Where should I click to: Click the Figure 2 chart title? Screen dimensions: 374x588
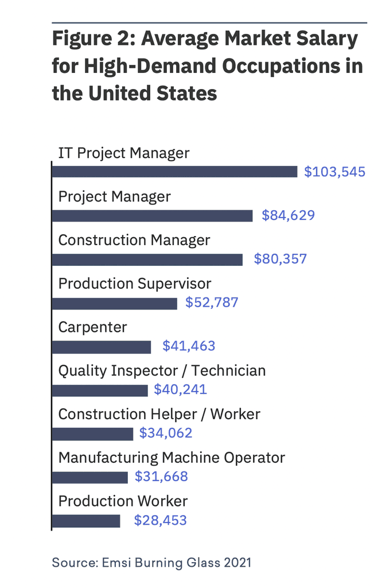point(207,66)
